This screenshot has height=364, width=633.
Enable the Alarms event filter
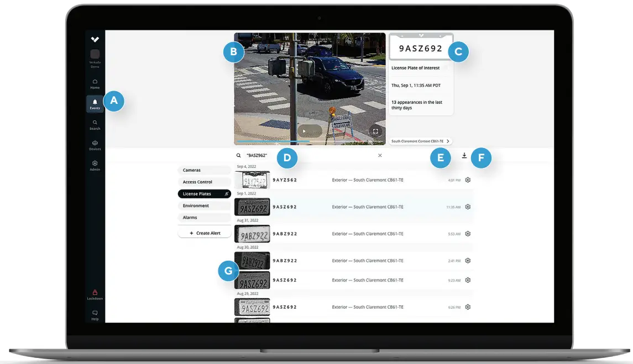[x=204, y=217]
